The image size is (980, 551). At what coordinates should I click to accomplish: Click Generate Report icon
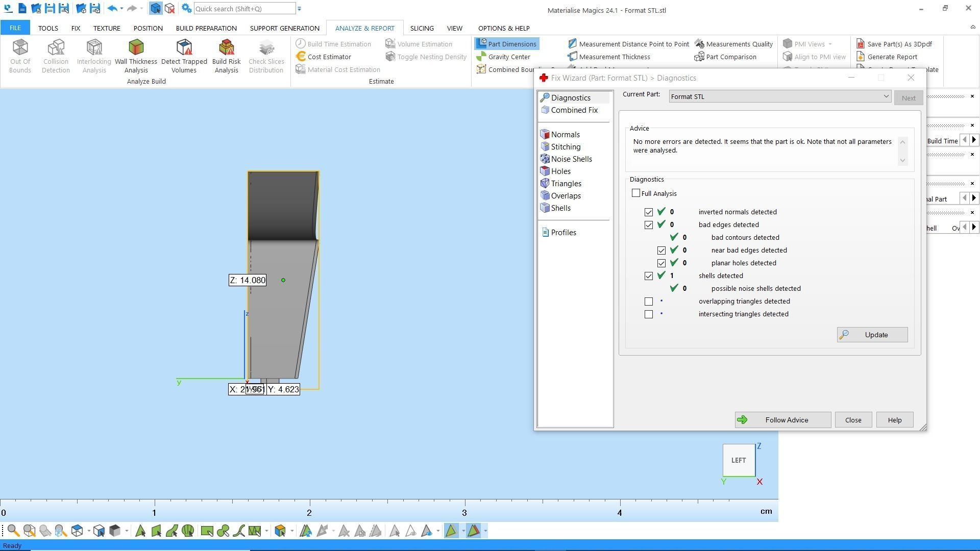tap(887, 57)
